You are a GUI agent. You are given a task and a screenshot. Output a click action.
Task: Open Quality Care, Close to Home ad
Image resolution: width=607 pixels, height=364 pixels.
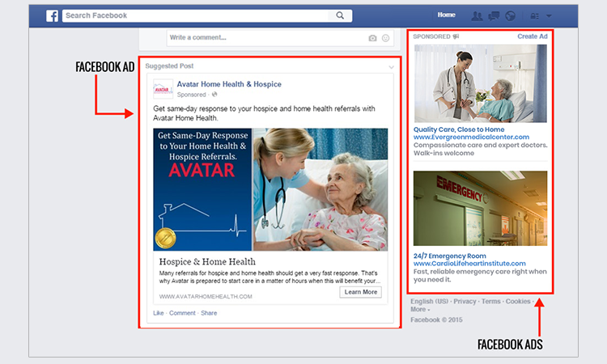[459, 129]
